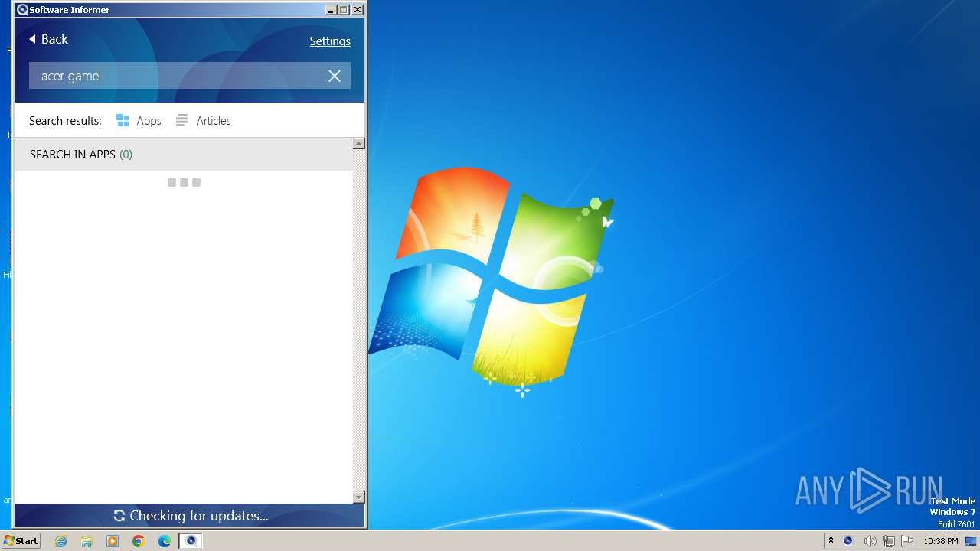Image resolution: width=980 pixels, height=551 pixels.
Task: Click the 10:38 PM system clock
Action: pyautogui.click(x=941, y=541)
